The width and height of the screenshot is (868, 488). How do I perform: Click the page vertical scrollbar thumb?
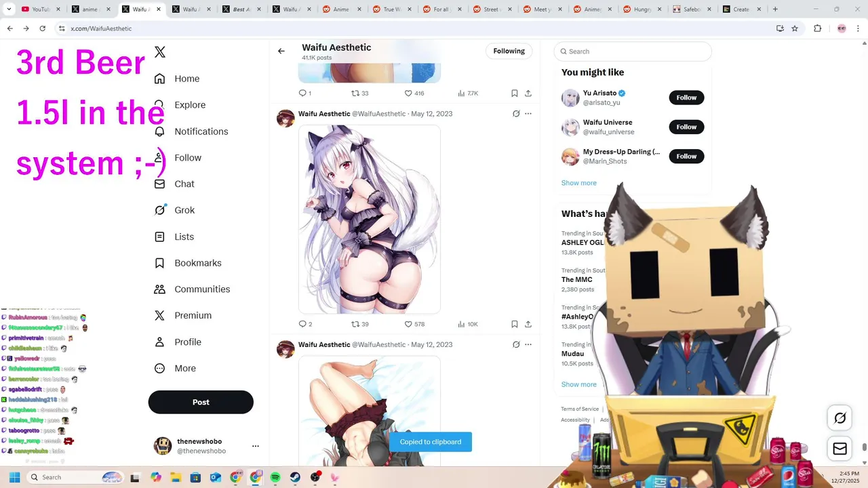click(864, 447)
